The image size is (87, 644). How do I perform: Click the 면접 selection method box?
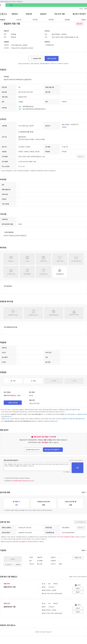tap(33, 381)
